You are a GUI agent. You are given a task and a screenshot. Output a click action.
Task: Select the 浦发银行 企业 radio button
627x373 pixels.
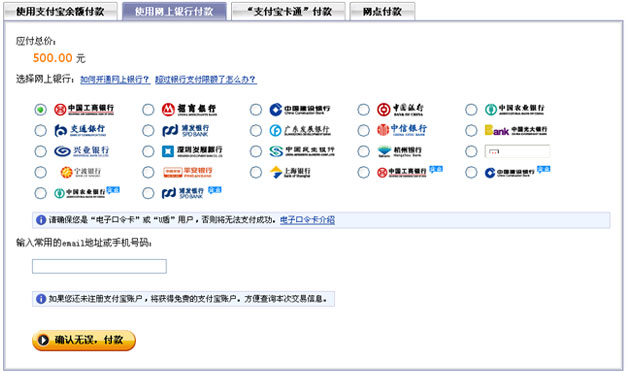[x=148, y=193]
